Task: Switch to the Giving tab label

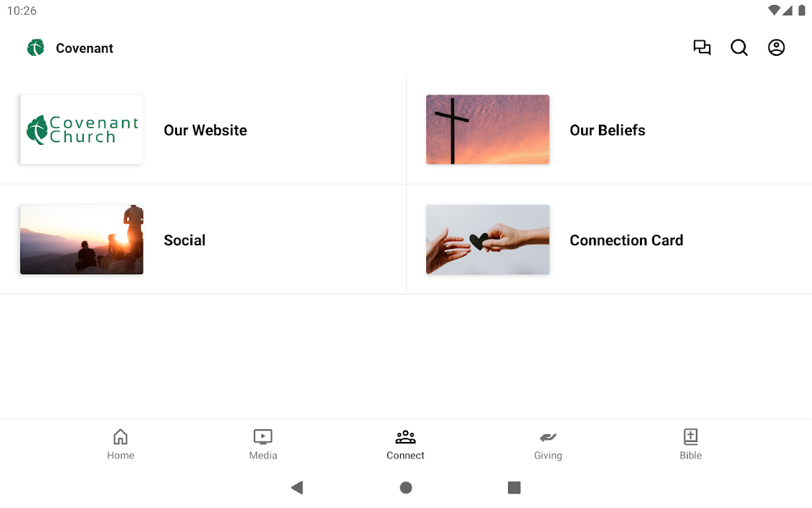Action: [x=548, y=455]
